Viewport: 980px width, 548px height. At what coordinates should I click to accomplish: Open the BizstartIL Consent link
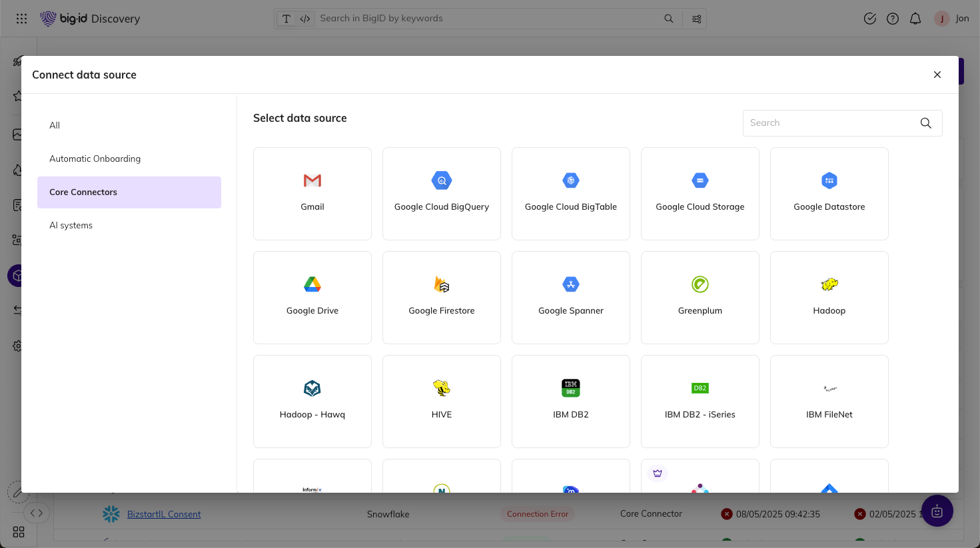(x=164, y=514)
